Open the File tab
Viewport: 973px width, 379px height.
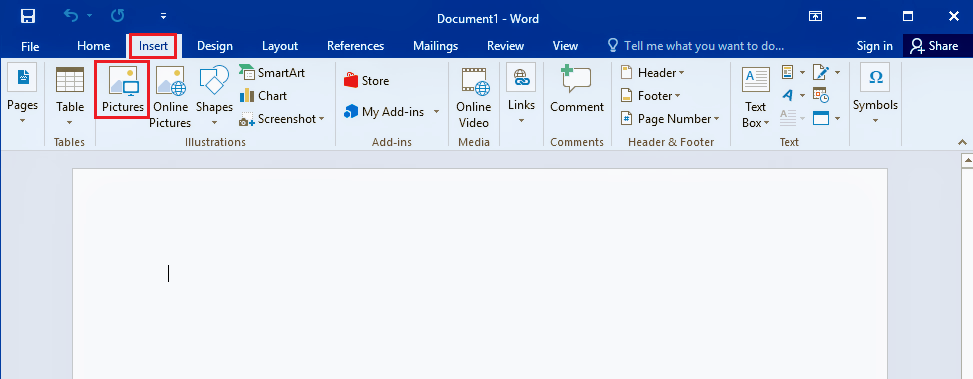[30, 46]
